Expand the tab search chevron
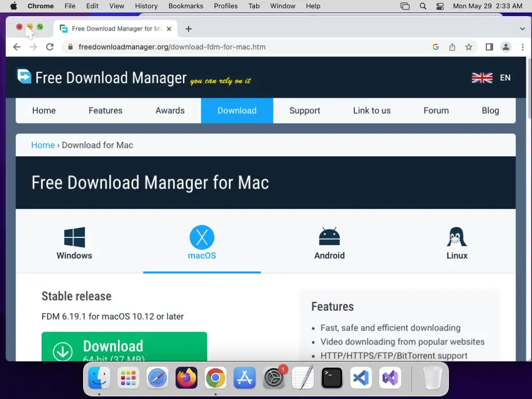This screenshot has height=399, width=532. pos(522,29)
